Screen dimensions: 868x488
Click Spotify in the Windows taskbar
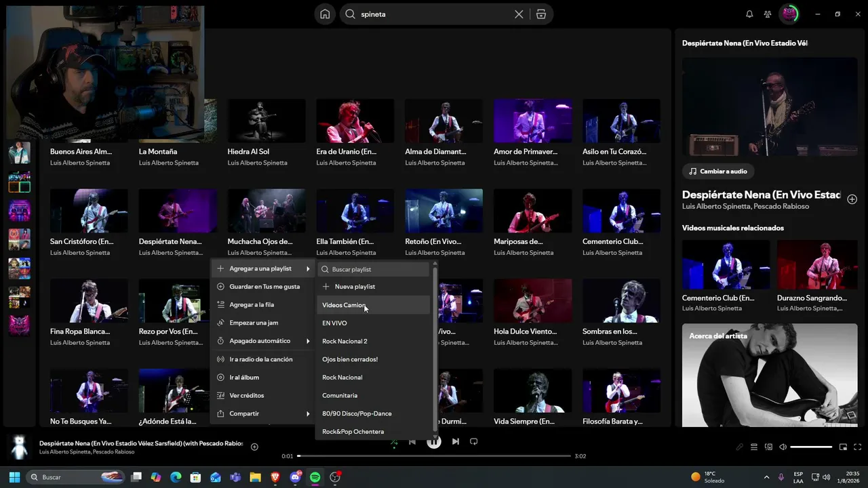coord(315,477)
